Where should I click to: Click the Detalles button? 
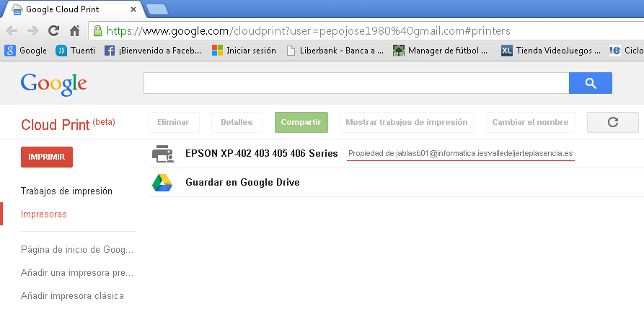pyautogui.click(x=237, y=122)
